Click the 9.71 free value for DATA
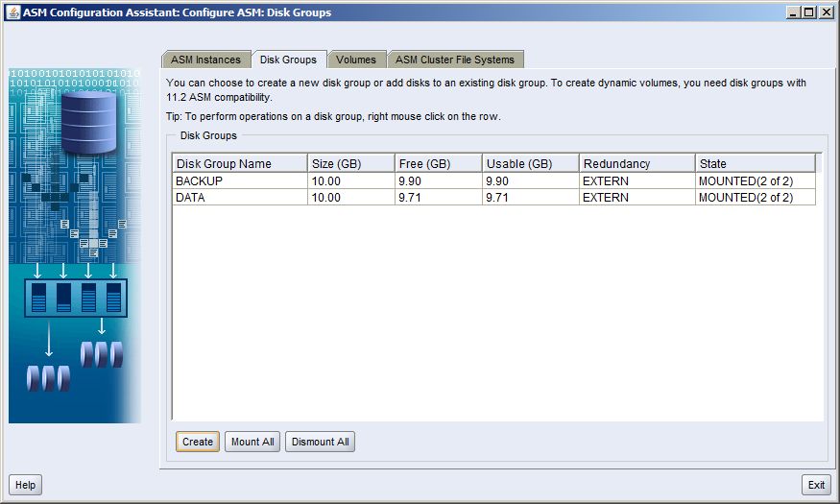840x504 pixels. click(438, 197)
